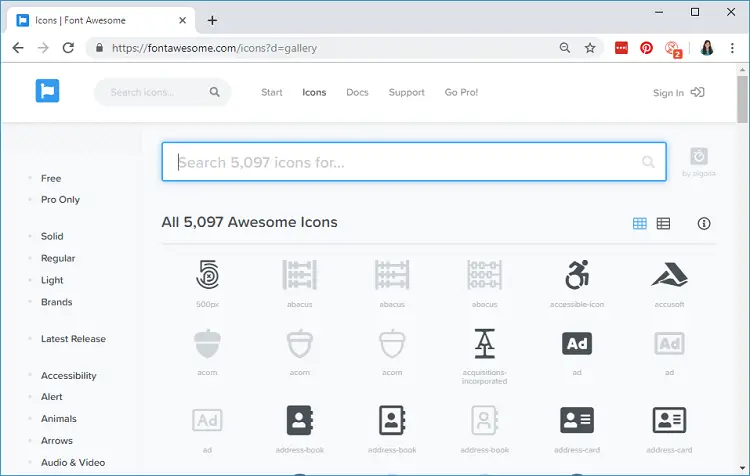Open the user profile avatar

coord(707,48)
